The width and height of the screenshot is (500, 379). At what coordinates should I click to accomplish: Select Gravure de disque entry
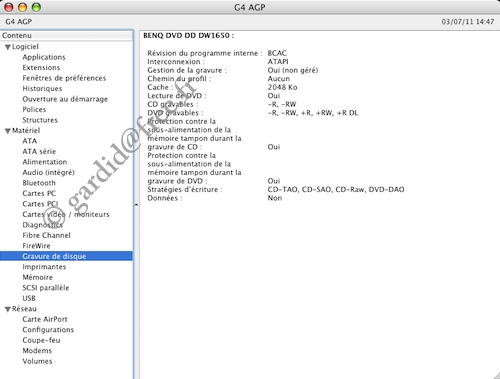pos(66,256)
